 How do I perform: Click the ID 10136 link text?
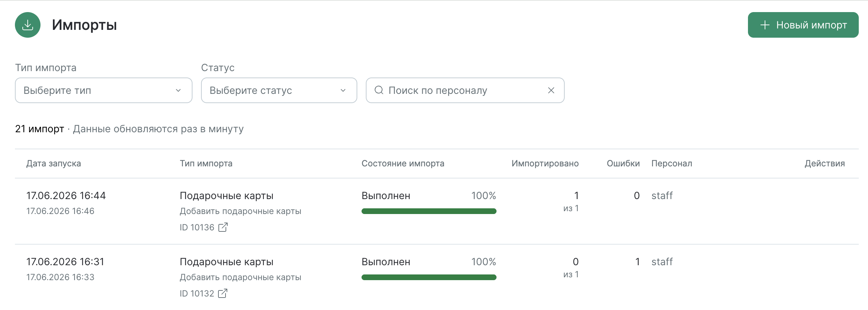click(x=197, y=228)
